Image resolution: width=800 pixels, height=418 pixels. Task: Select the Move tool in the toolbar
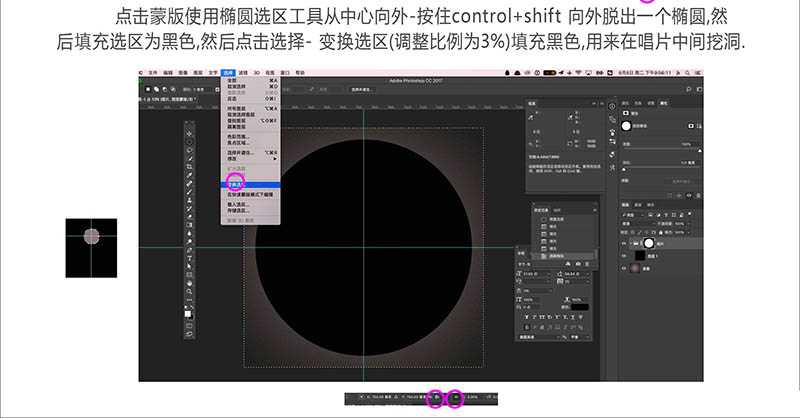coord(189,133)
